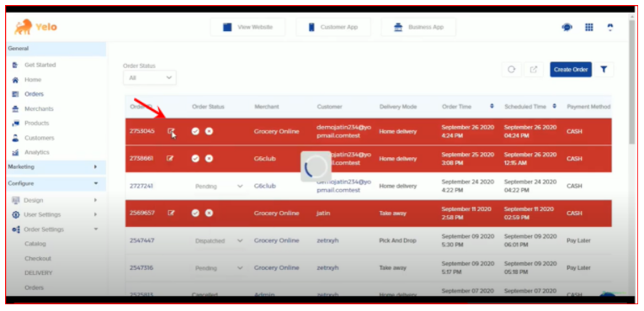The image size is (644, 311).
Task: Reject order 2569657 with X icon
Action: [x=209, y=213]
